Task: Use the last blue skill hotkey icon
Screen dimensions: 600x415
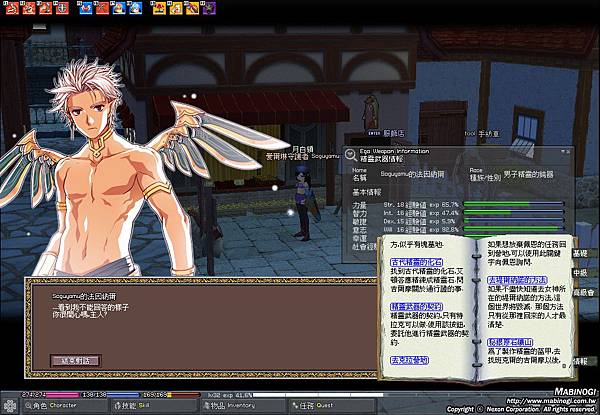Action: (136, 8)
